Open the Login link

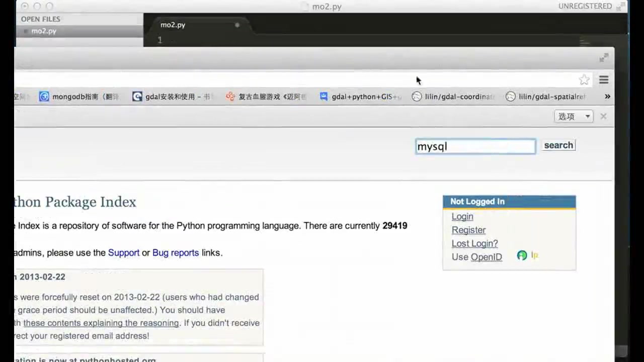[x=462, y=217]
